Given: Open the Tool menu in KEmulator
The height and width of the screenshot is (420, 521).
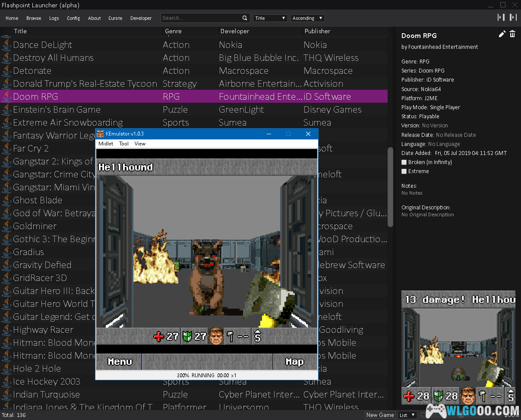Looking at the screenshot, I should 124,144.
